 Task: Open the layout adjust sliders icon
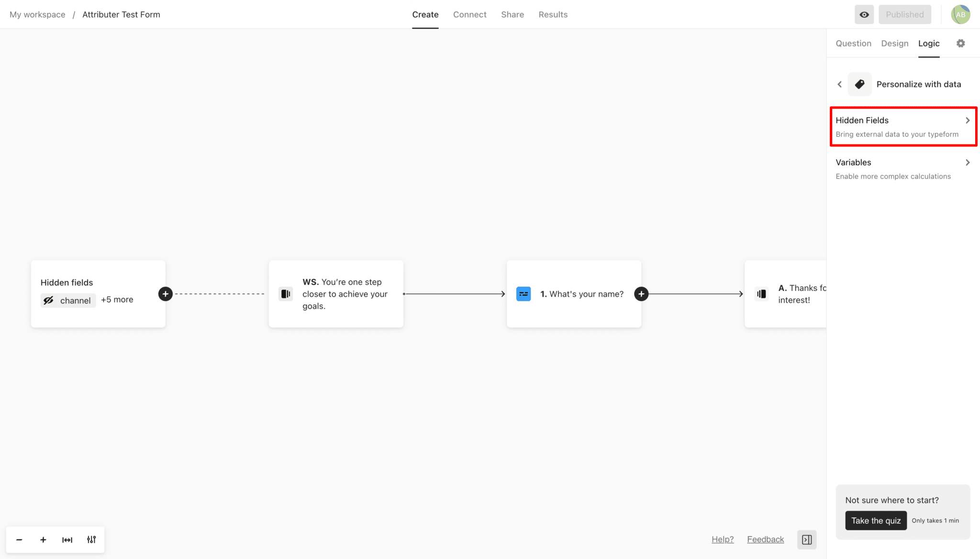tap(91, 540)
